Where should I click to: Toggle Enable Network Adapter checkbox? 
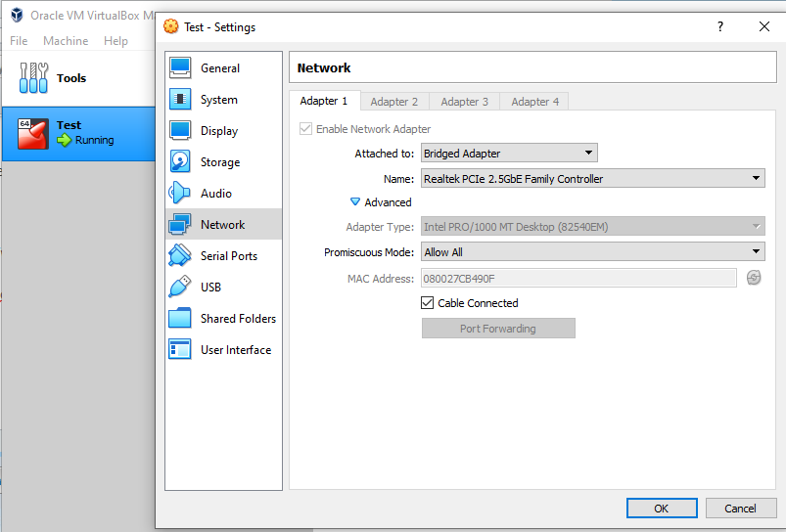[305, 129]
